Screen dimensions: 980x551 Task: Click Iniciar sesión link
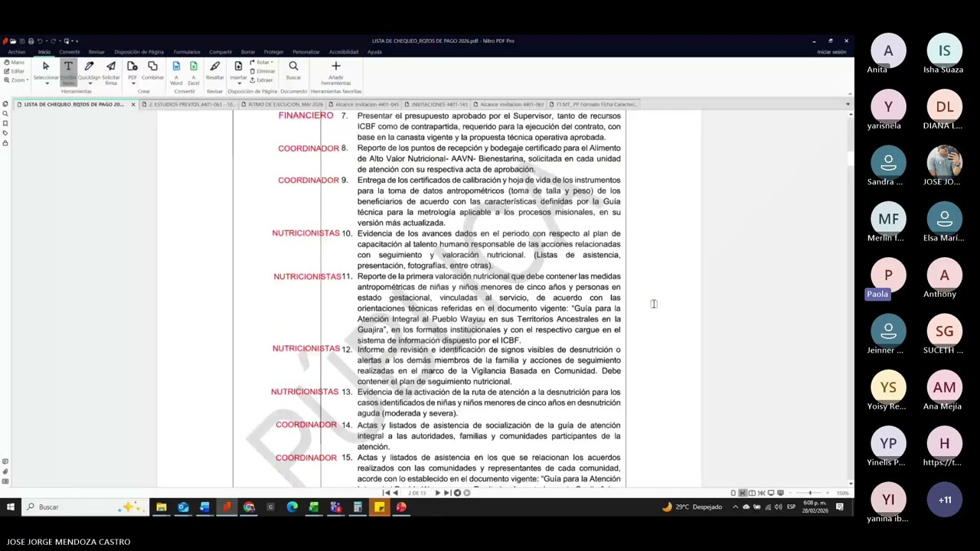831,52
